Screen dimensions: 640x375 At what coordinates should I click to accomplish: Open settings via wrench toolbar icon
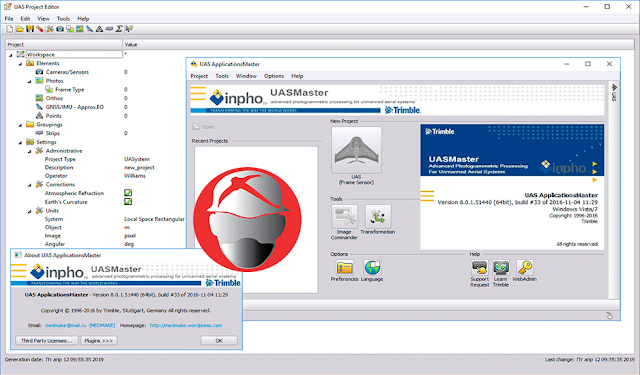point(50,29)
